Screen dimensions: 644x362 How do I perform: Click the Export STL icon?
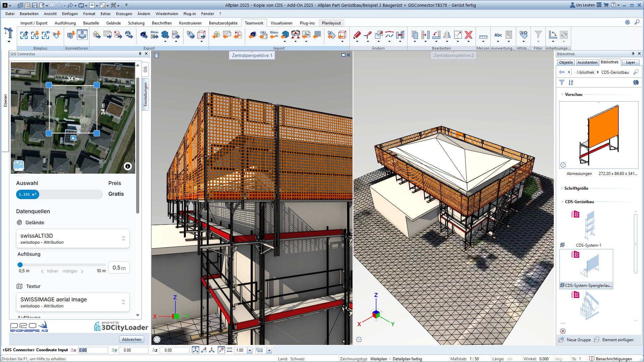coord(176,35)
